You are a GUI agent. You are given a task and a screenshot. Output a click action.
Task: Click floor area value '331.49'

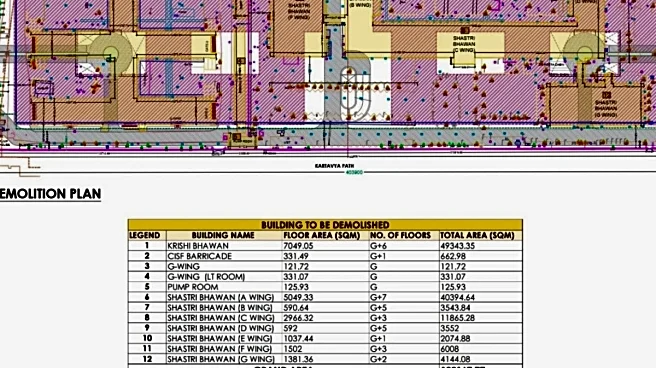296,256
